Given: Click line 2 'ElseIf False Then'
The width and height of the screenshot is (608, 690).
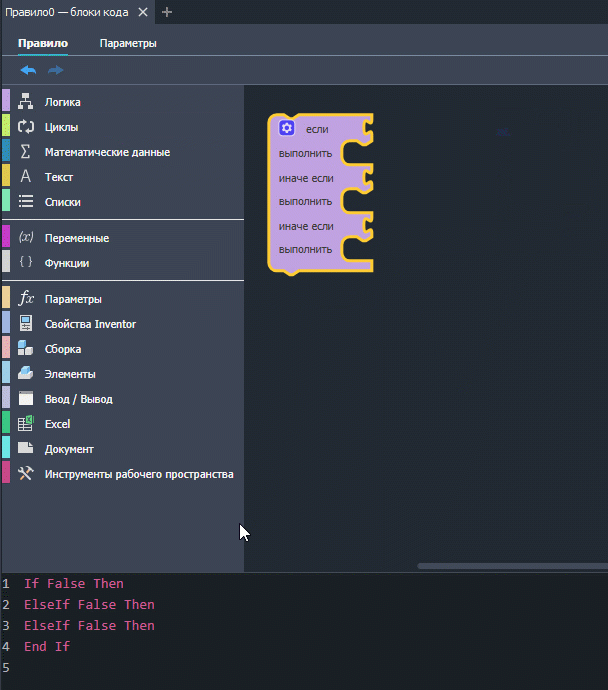Looking at the screenshot, I should (89, 605).
